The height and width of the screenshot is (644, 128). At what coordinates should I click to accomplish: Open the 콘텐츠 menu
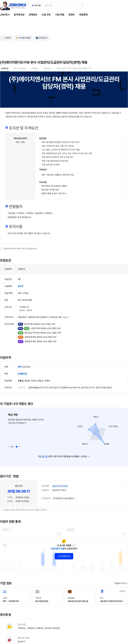tap(71, 15)
